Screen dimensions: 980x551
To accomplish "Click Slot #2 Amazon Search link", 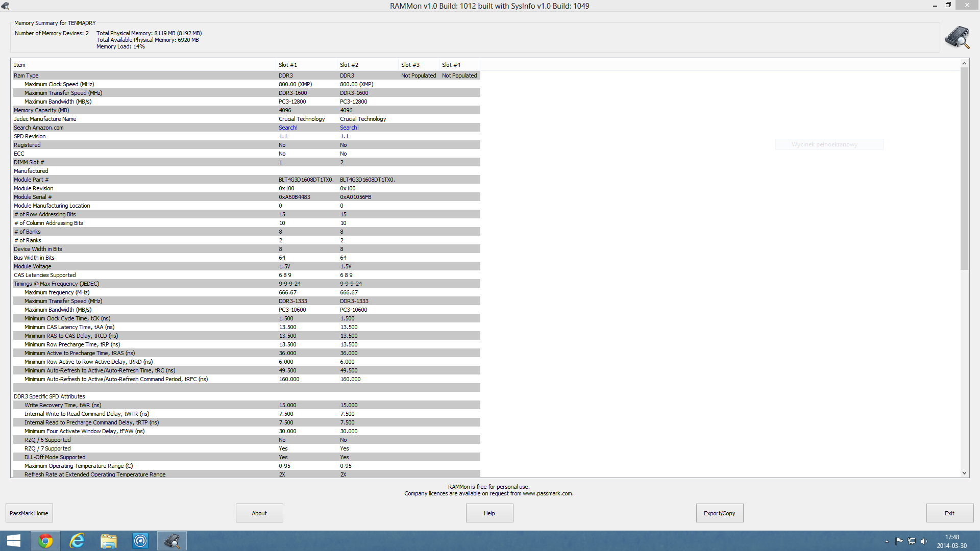I will (x=349, y=128).
